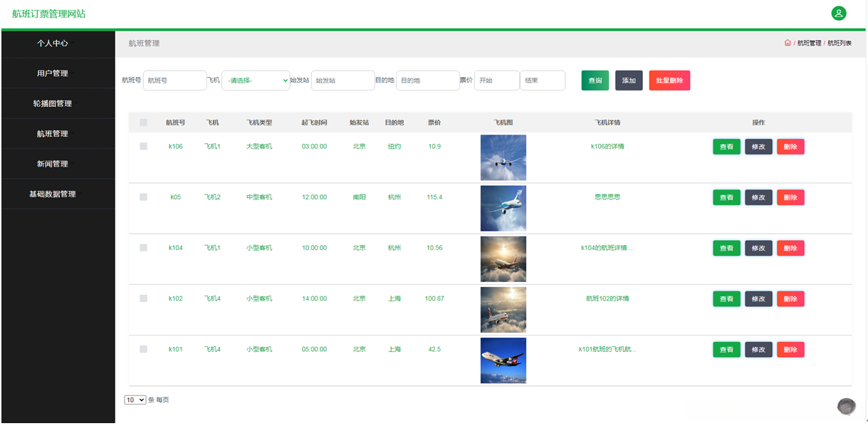Open the page size dropdown showing 10
This screenshot has height=426, width=868.
pyautogui.click(x=135, y=400)
